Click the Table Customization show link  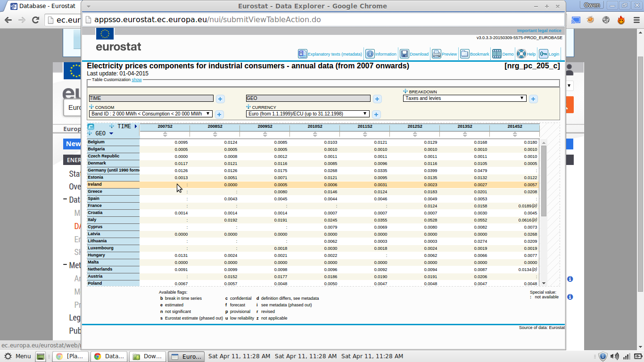pos(137,80)
